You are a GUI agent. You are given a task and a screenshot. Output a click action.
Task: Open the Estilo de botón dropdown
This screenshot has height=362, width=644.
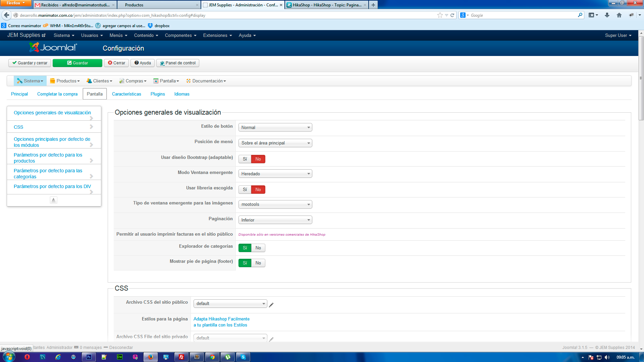coord(275,127)
